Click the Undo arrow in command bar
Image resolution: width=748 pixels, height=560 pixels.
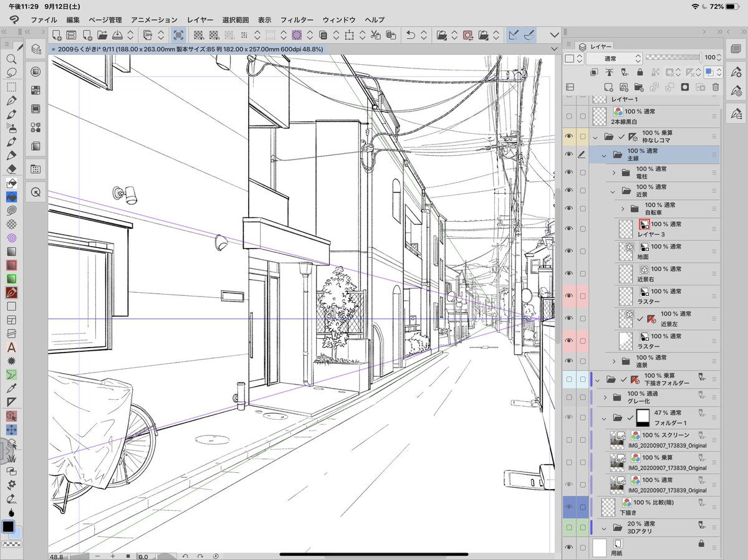[410, 34]
